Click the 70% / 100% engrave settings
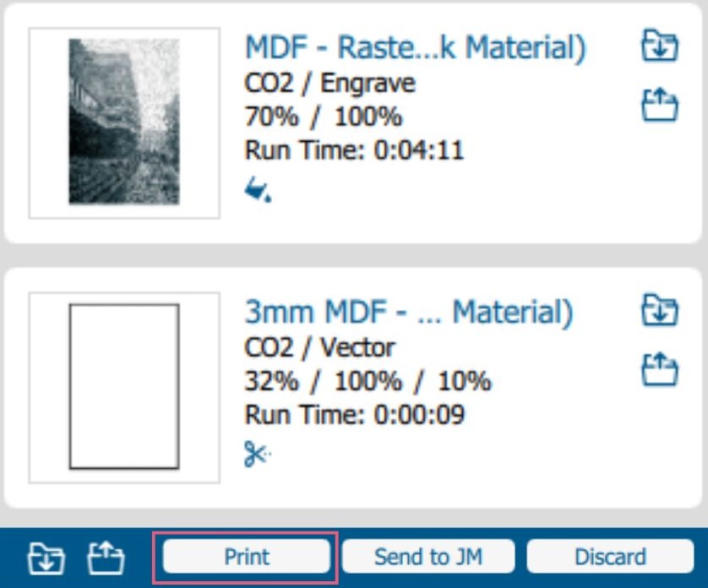This screenshot has width=708, height=588. (323, 117)
